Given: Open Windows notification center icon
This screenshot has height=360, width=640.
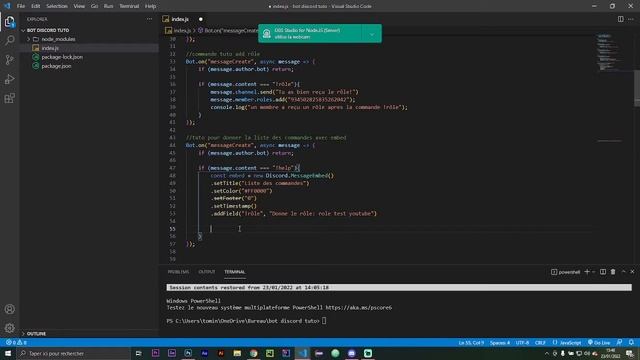Looking at the screenshot, I should (x=630, y=353).
